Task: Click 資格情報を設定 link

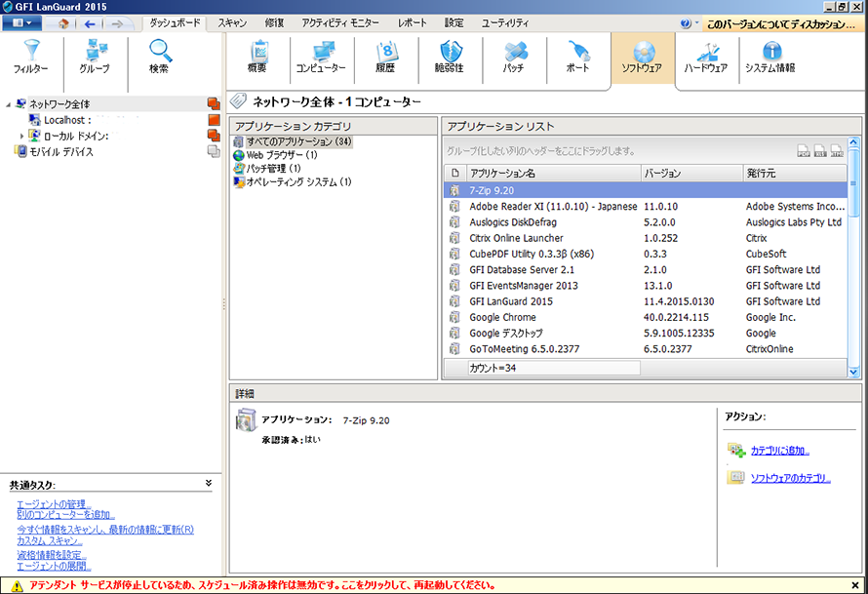Action: coord(51,555)
